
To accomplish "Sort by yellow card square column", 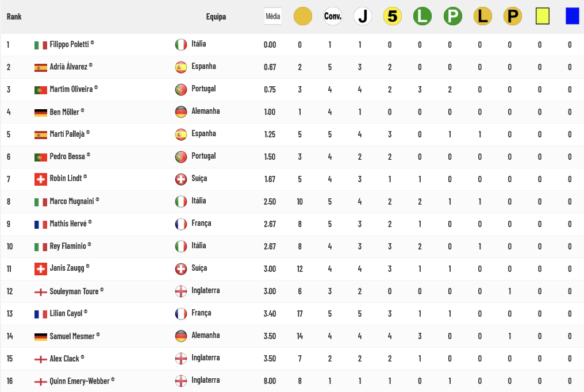I will (x=543, y=16).
